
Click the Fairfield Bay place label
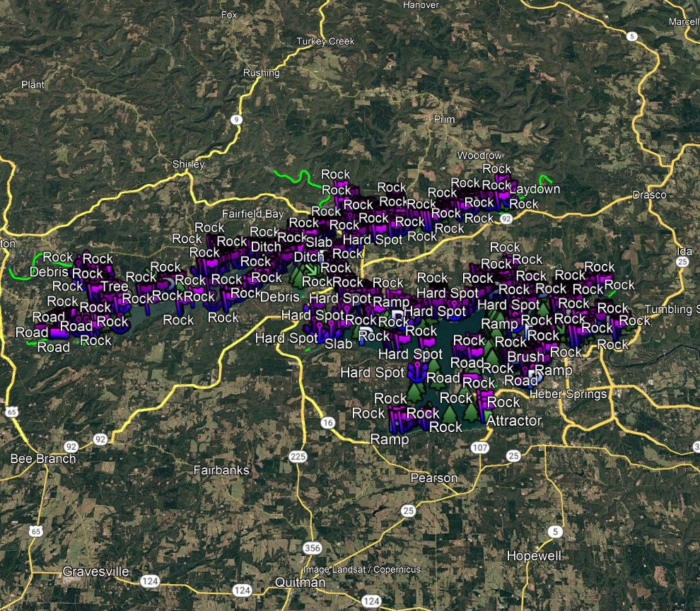coord(252,214)
